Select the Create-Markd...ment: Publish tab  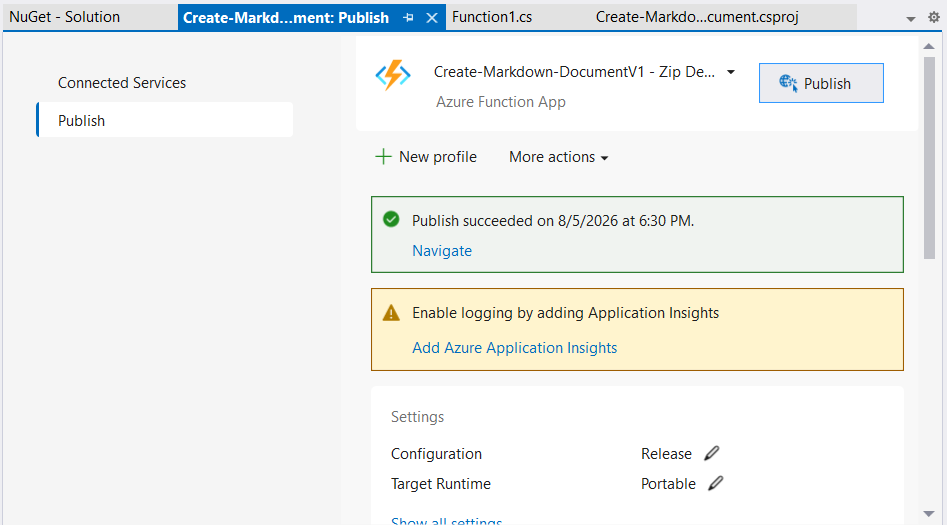(286, 18)
